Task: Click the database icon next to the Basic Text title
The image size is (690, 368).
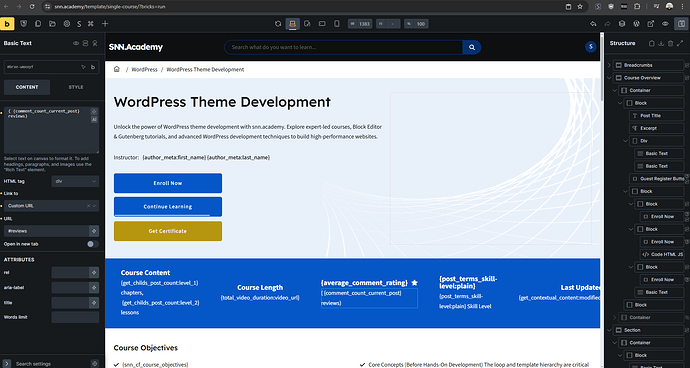Action: pyautogui.click(x=85, y=43)
